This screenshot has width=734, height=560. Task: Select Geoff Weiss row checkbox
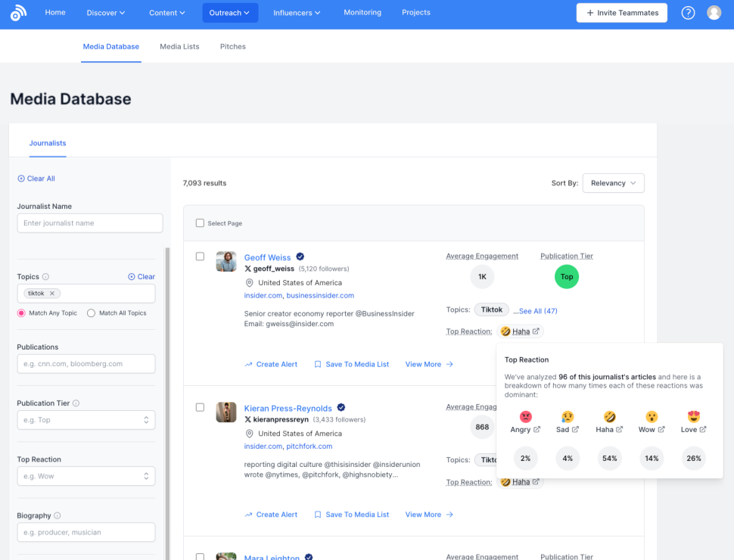200,257
